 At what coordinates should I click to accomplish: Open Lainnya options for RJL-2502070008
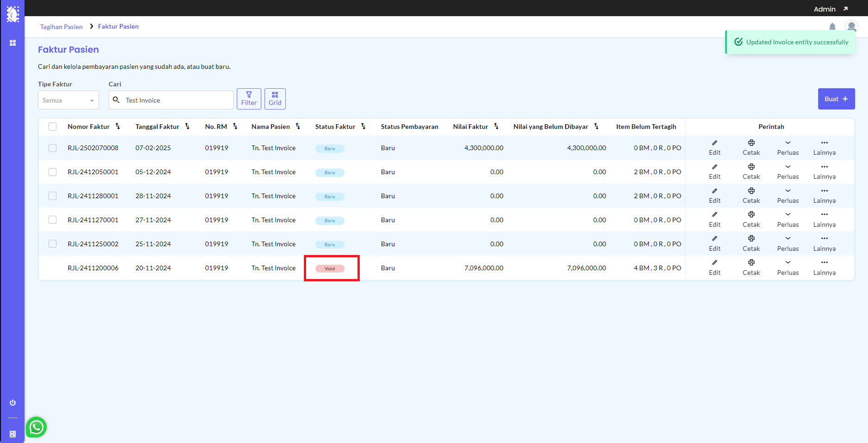tap(825, 148)
